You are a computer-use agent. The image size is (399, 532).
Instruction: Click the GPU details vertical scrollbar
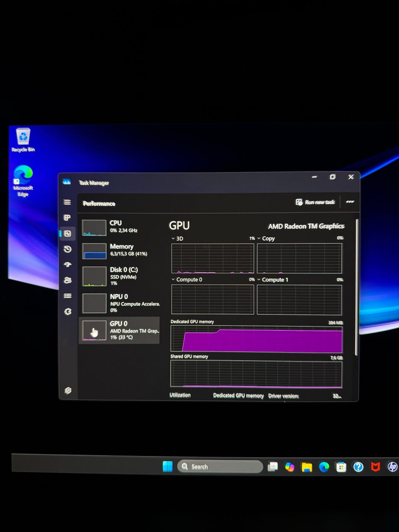(x=357, y=287)
